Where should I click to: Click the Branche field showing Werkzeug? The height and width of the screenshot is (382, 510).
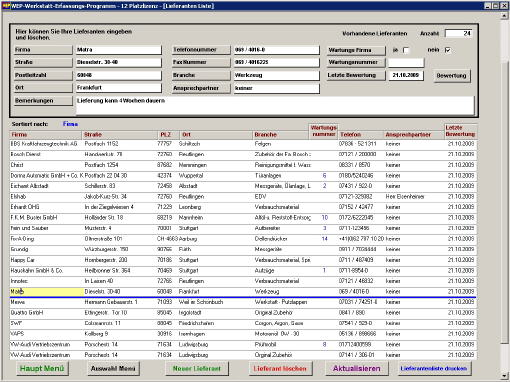coord(276,75)
